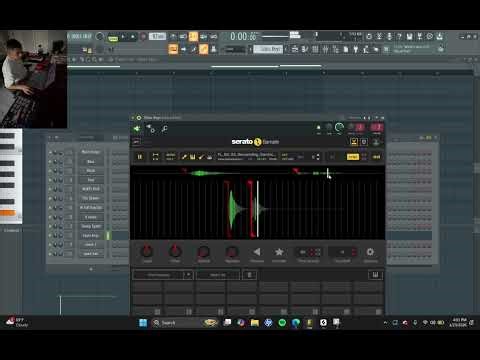
Task: Open the piano roll icon in FL toolbar
Action: click(305, 49)
